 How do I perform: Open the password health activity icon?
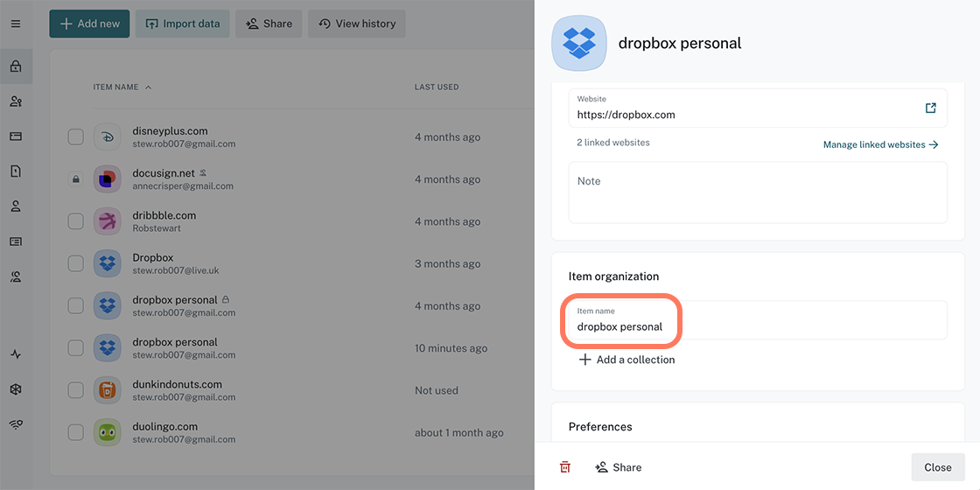[x=16, y=354]
